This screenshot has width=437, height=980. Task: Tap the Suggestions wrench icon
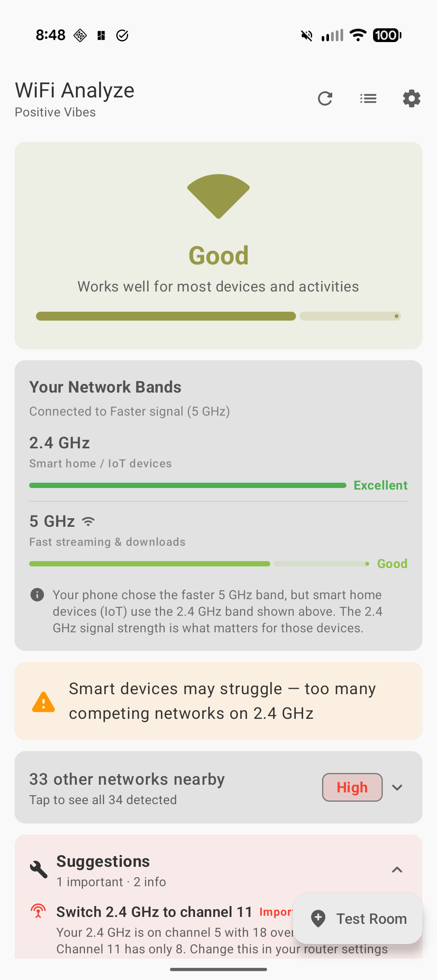(39, 870)
